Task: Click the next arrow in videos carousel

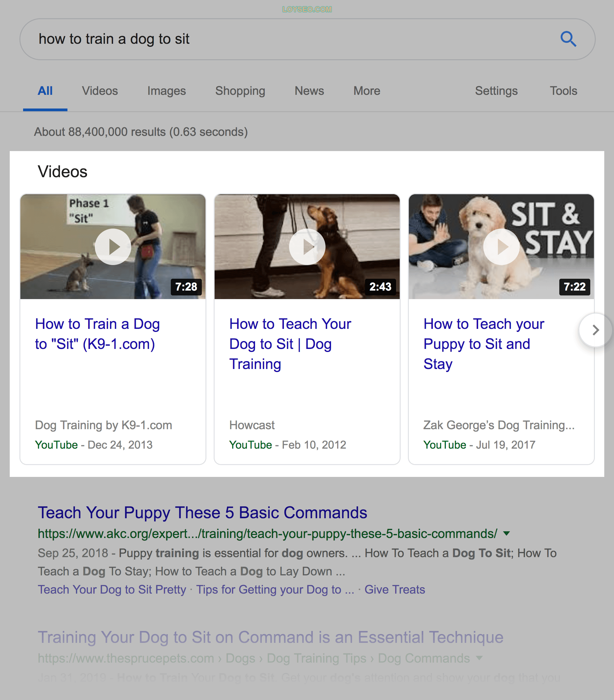Action: click(x=595, y=330)
